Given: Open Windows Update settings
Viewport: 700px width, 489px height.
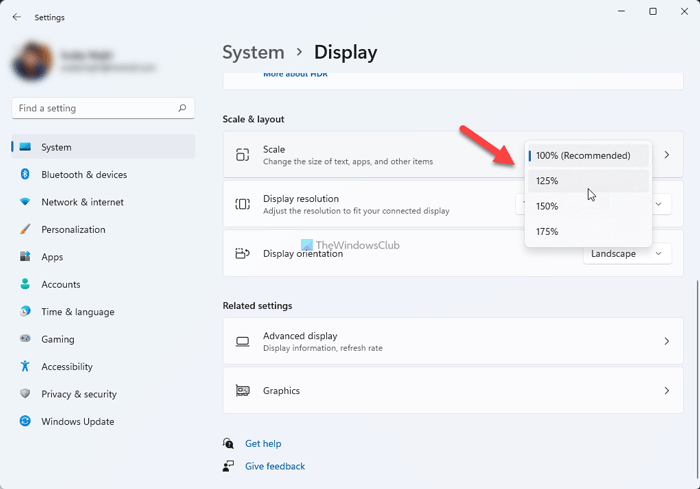Looking at the screenshot, I should pos(77,421).
